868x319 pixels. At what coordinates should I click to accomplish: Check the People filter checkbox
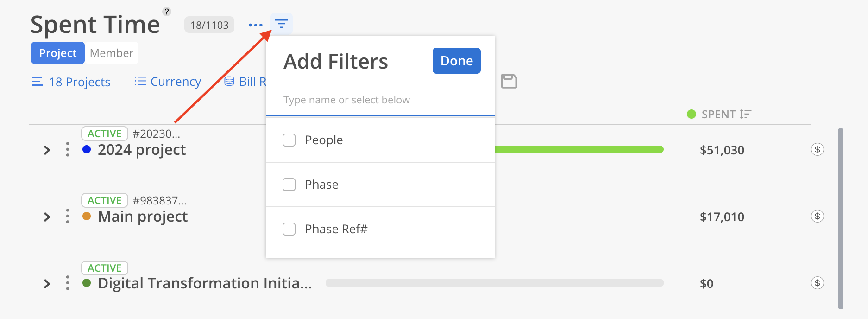(289, 140)
